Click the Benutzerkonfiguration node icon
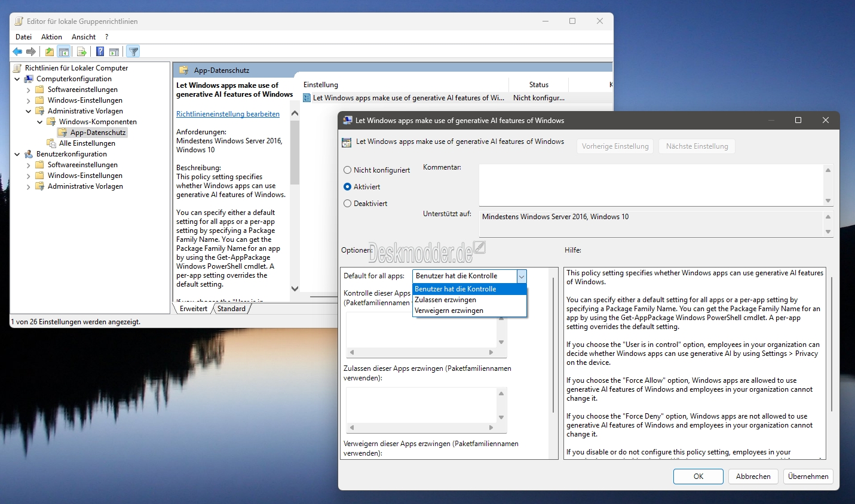The height and width of the screenshot is (504, 855). (29, 154)
